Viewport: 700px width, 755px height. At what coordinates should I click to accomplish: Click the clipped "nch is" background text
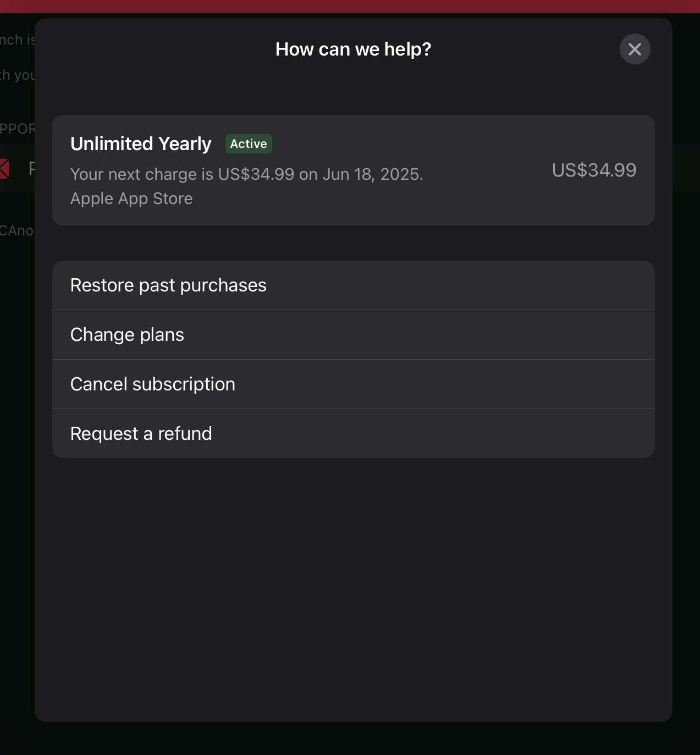coord(18,40)
